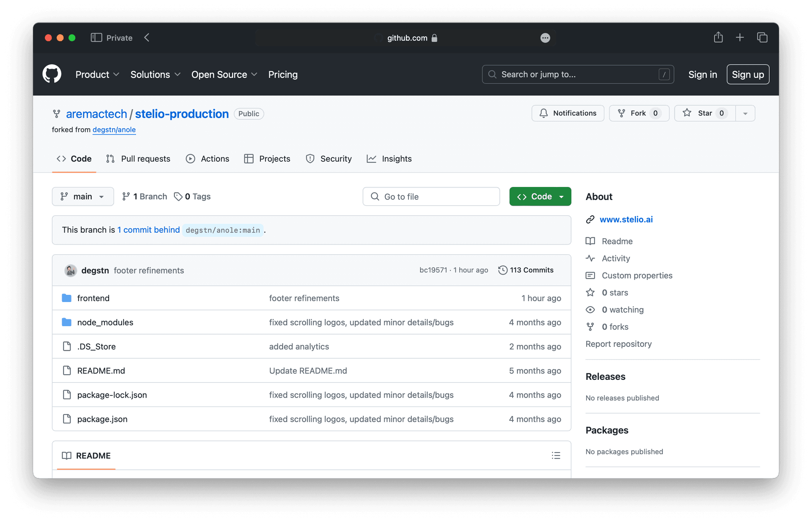Toggle the Safari sidebar icon
The width and height of the screenshot is (812, 522).
96,38
